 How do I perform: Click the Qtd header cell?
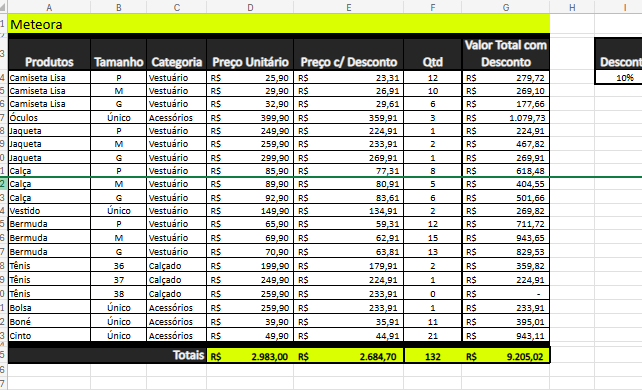tap(433, 54)
